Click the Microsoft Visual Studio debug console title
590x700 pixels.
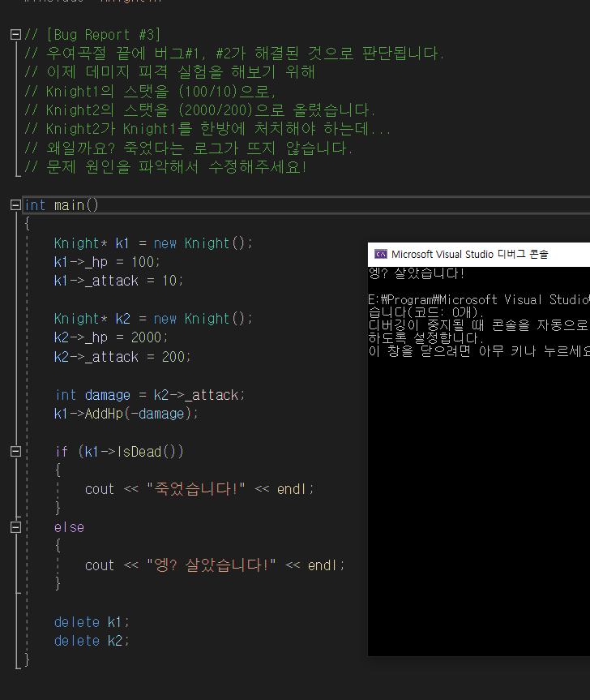tap(469, 254)
